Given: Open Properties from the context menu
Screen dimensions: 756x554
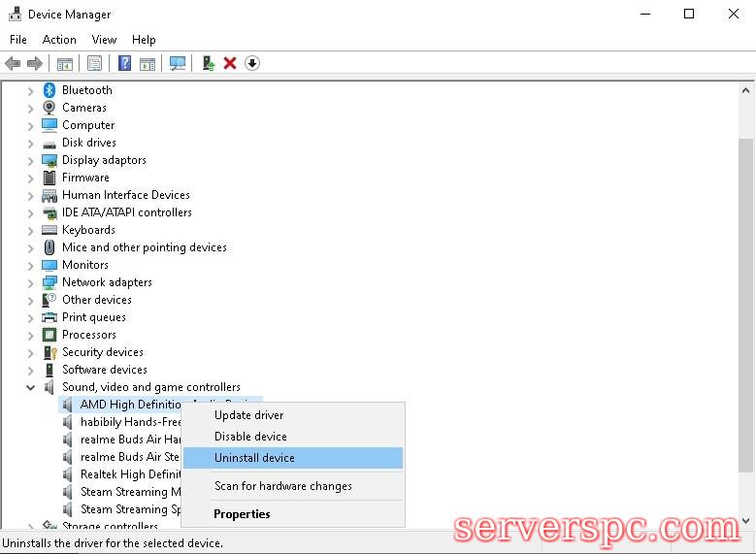Looking at the screenshot, I should click(242, 514).
